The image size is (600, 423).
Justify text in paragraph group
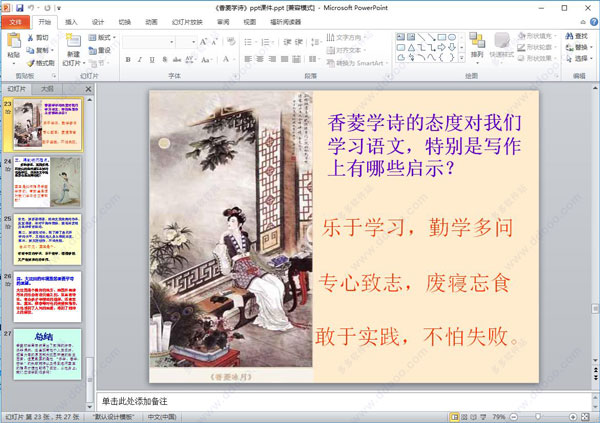coord(284,59)
